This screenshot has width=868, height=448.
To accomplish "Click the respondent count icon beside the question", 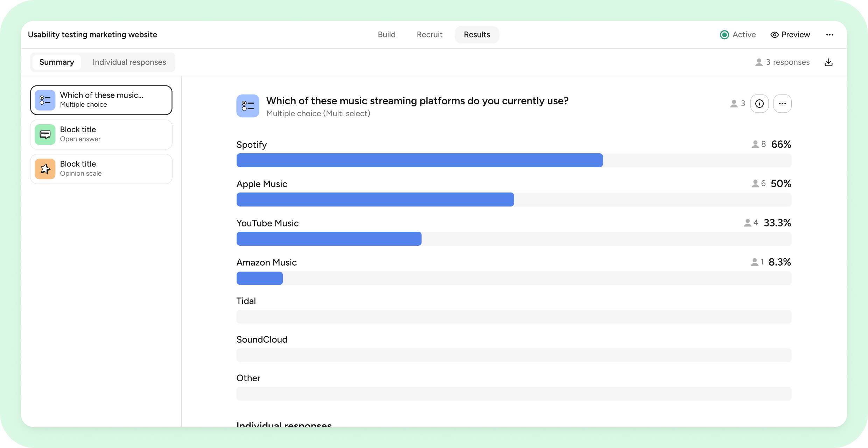I will 734,103.
